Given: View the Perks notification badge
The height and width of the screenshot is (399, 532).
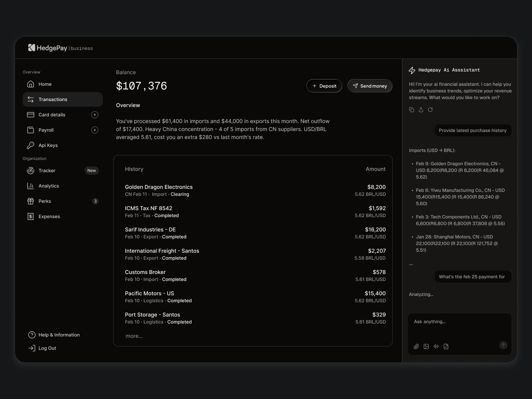Looking at the screenshot, I should click(95, 201).
